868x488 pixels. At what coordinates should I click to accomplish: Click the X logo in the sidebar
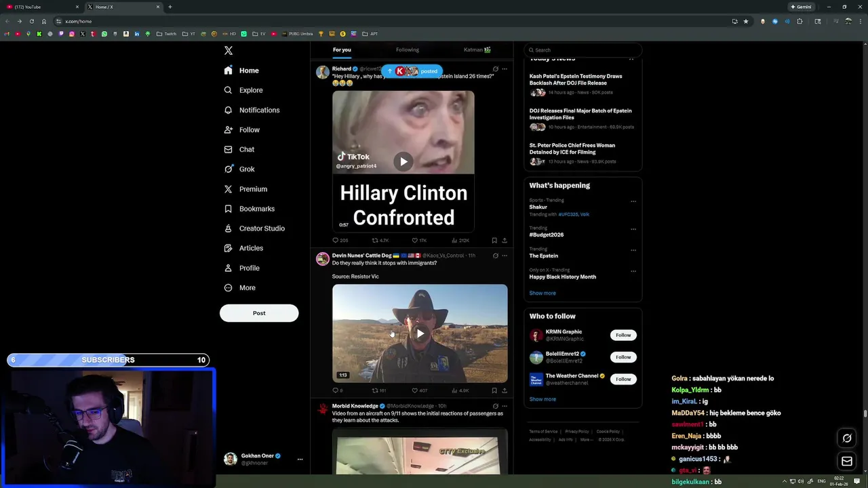click(229, 51)
